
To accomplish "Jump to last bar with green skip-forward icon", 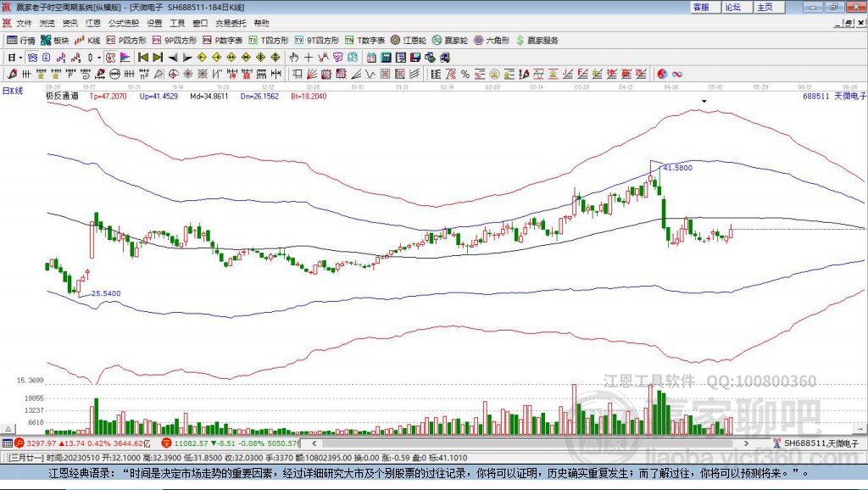I will point(158,58).
